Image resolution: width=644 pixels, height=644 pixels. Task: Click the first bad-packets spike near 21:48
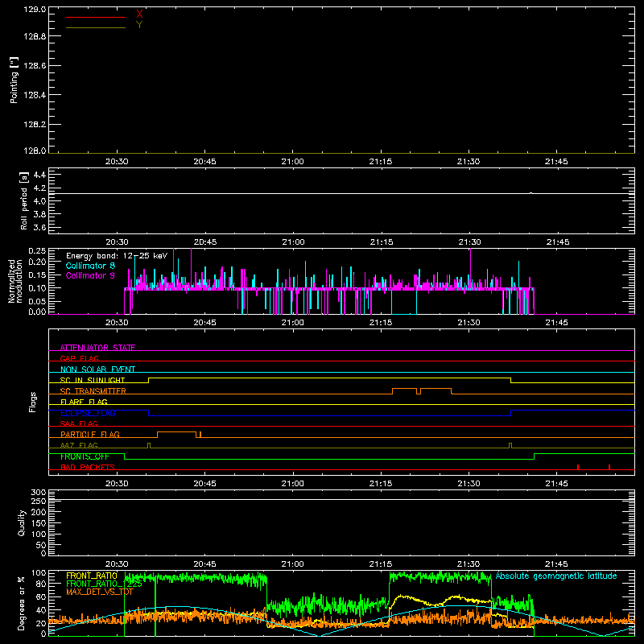coord(578,467)
